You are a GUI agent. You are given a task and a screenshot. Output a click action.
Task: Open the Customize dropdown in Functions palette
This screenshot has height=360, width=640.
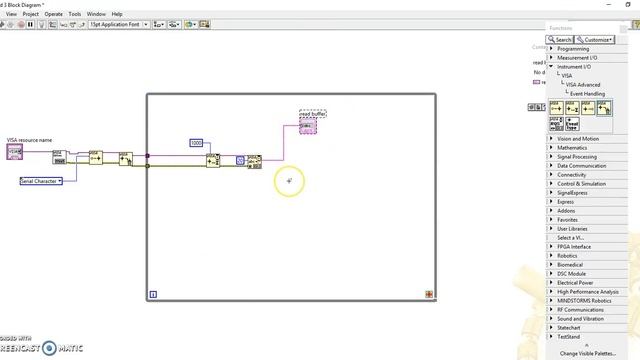(594, 40)
